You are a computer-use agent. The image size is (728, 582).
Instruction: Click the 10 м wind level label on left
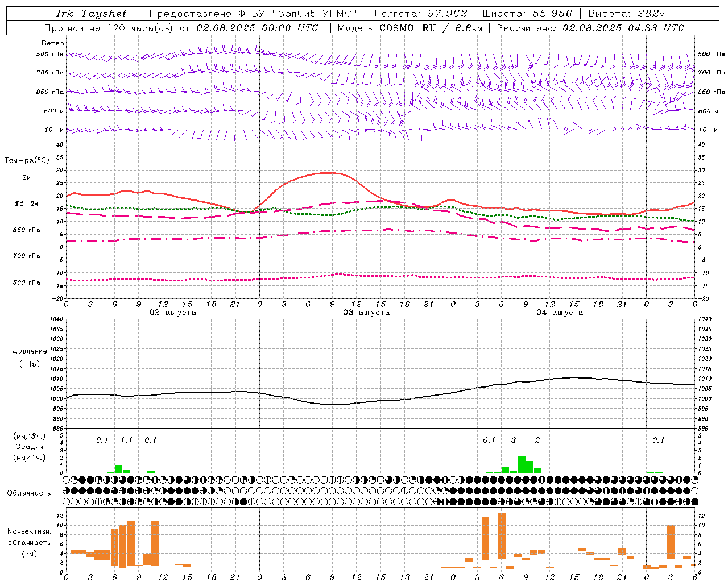(55, 130)
